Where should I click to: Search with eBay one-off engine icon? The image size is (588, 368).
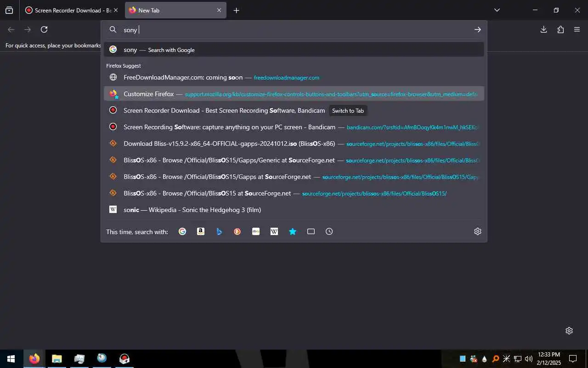[256, 231]
